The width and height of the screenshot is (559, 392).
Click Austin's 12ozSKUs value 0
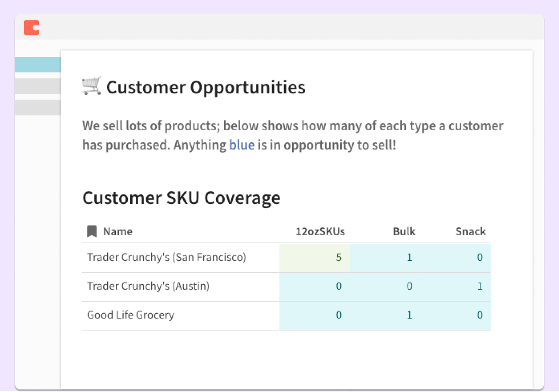point(314,287)
